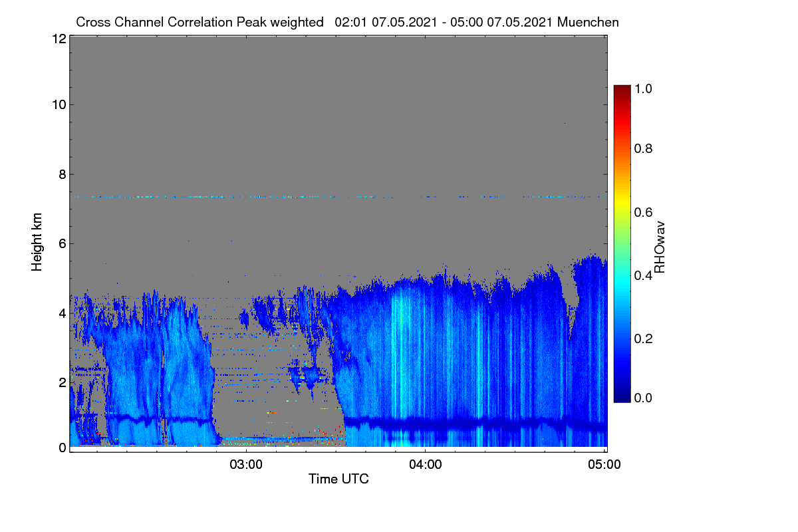
Task: Click the 0.2 colorbar value label
Action: (x=644, y=338)
